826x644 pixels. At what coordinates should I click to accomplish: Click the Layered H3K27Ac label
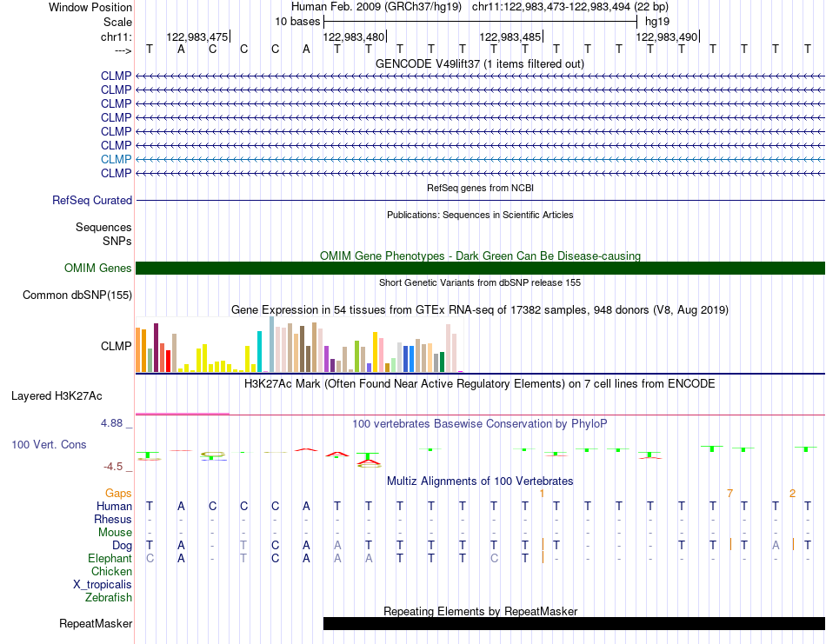coord(57,396)
